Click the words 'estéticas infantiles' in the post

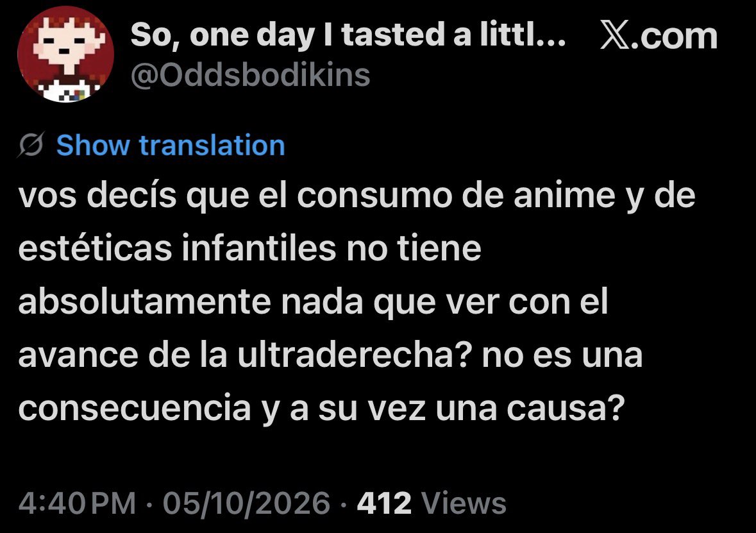pos(177,249)
